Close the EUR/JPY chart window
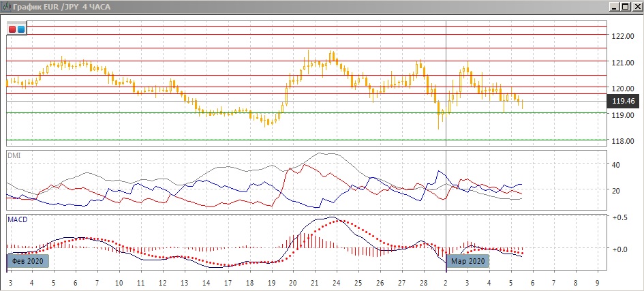This screenshot has height=291, width=644. (635, 6)
